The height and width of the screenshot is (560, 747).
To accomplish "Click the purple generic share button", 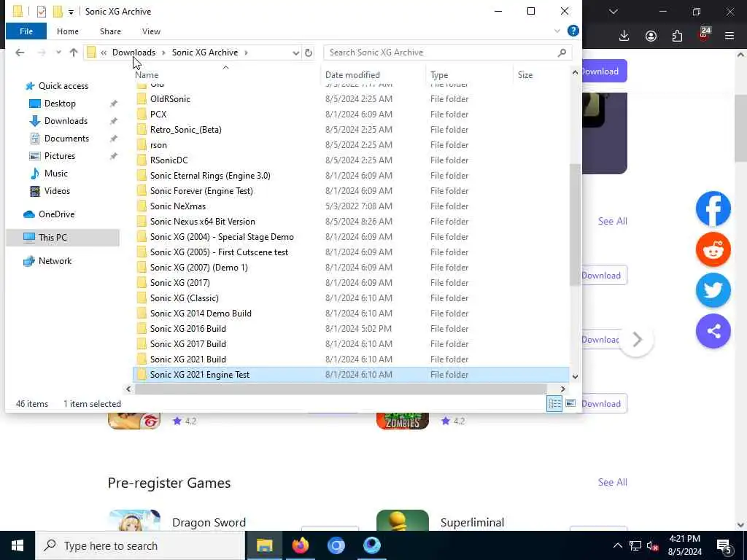I will pos(713,331).
